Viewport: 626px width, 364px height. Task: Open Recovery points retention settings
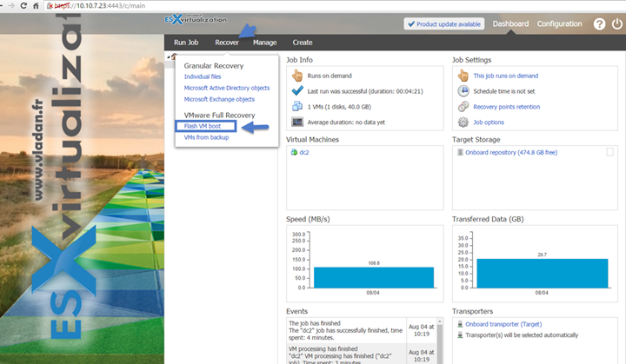tap(506, 107)
